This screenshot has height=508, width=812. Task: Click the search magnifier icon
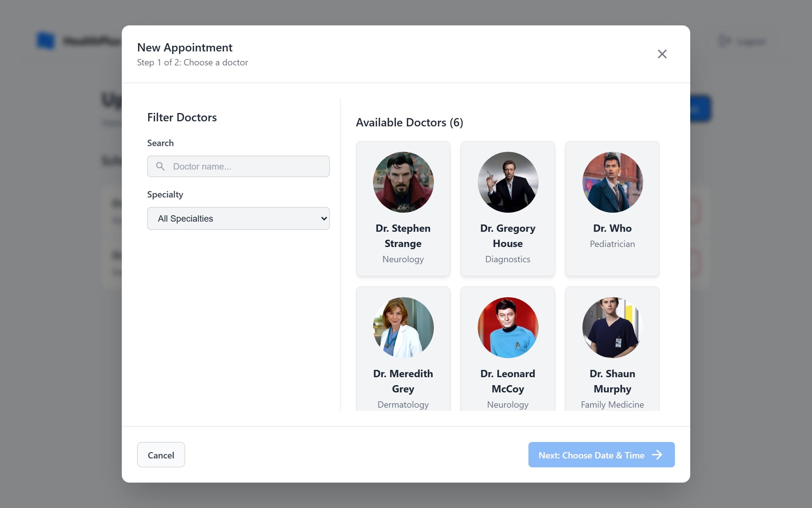160,166
